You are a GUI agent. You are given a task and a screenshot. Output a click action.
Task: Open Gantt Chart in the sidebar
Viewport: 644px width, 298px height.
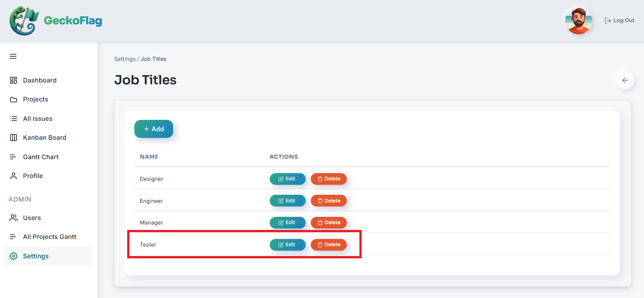click(x=48, y=157)
